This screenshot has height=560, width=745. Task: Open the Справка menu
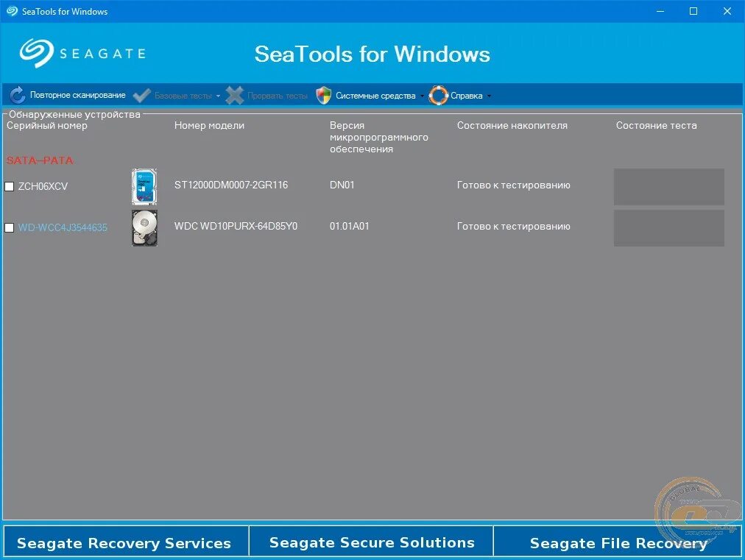pyautogui.click(x=466, y=96)
